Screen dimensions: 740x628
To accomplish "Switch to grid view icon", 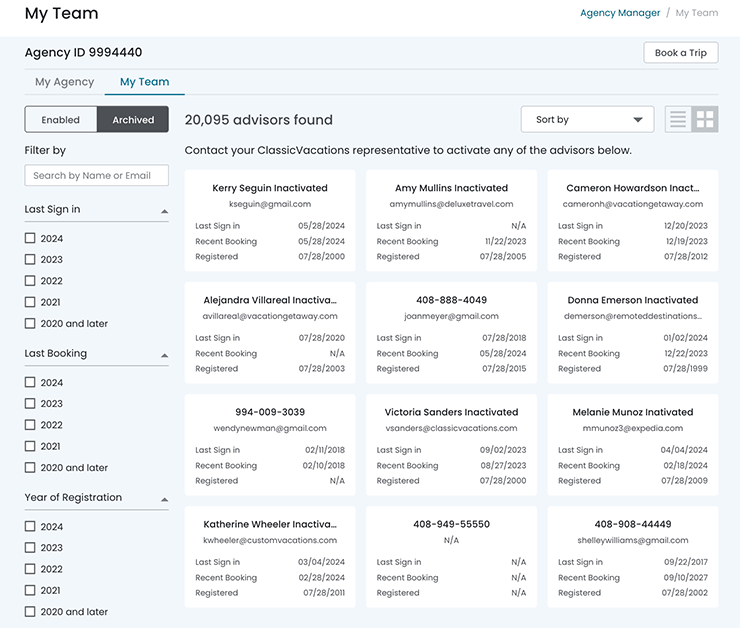I will pos(705,120).
